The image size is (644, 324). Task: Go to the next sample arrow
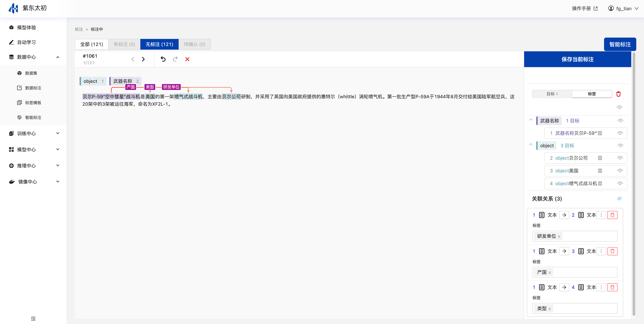[x=143, y=59]
